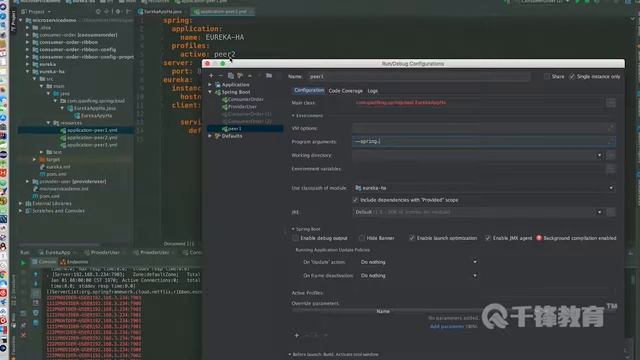The width and height of the screenshot is (640, 360).
Task: Pin the Run tab with pin icon
Action: click(x=23, y=325)
